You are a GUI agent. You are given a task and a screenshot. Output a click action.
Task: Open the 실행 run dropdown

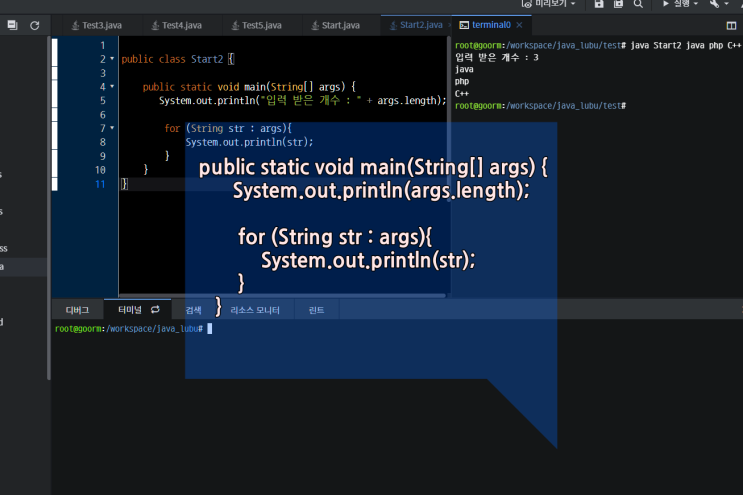click(680, 4)
